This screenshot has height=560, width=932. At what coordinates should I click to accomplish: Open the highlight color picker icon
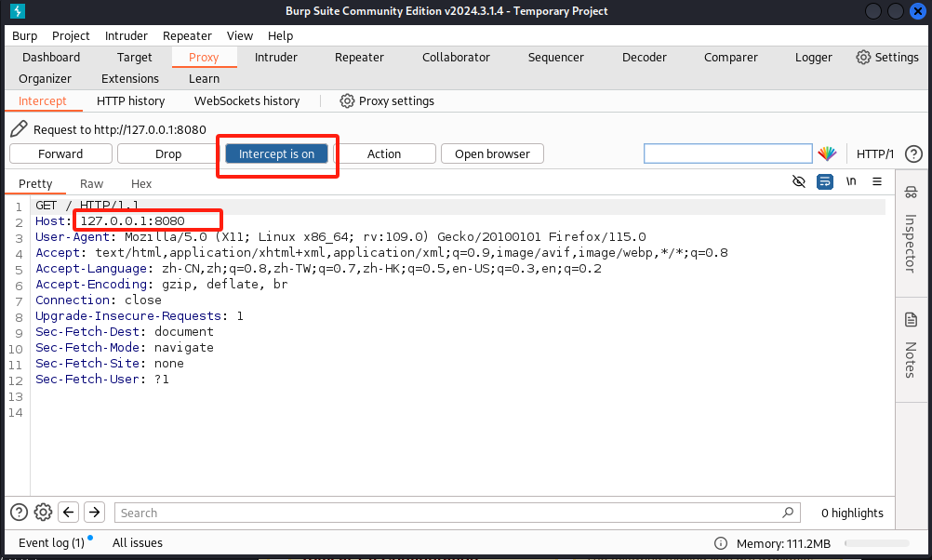[x=827, y=154]
